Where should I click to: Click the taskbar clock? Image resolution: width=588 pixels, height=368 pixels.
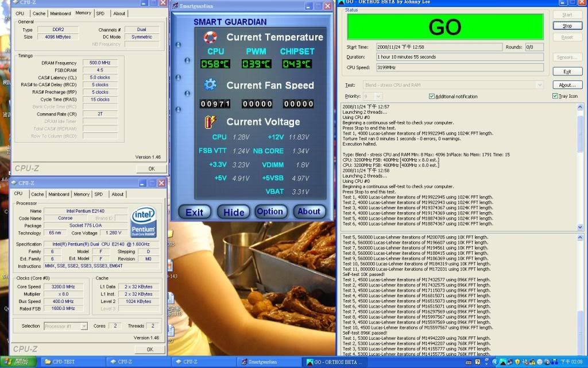point(572,362)
